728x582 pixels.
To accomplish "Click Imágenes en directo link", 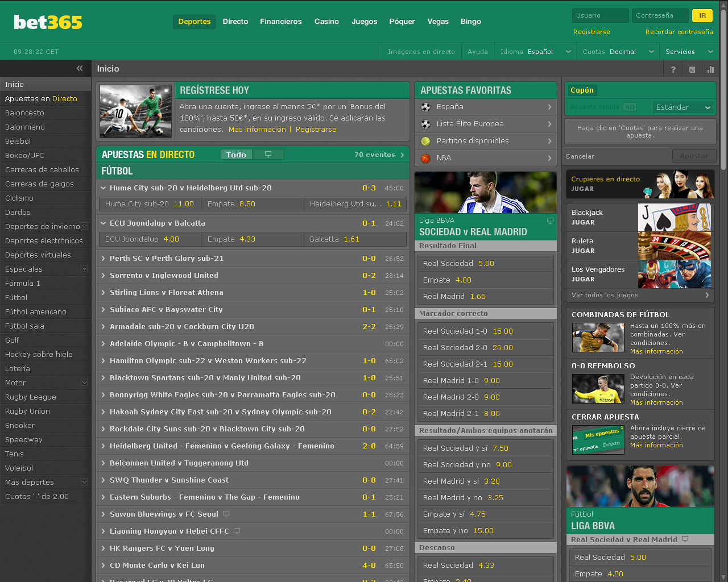I will pyautogui.click(x=421, y=52).
